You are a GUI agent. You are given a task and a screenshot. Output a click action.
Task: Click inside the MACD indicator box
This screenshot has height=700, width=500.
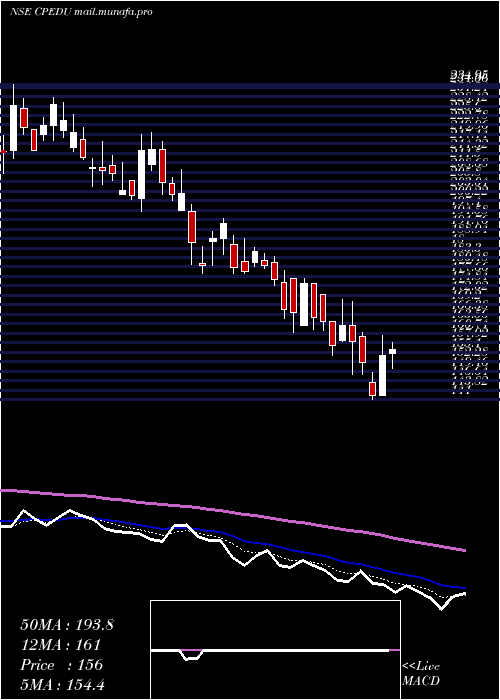[x=275, y=650]
